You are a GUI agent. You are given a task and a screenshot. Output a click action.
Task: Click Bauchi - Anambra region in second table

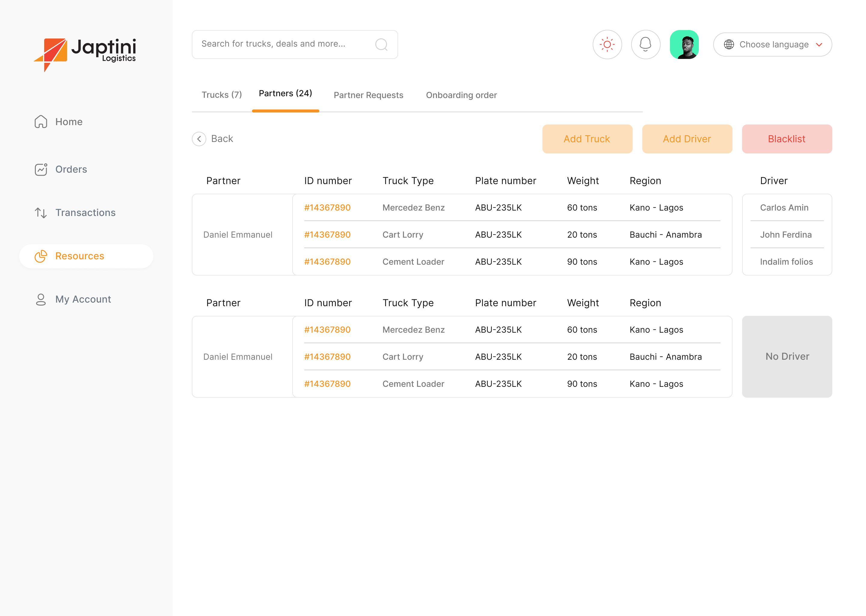(x=665, y=357)
